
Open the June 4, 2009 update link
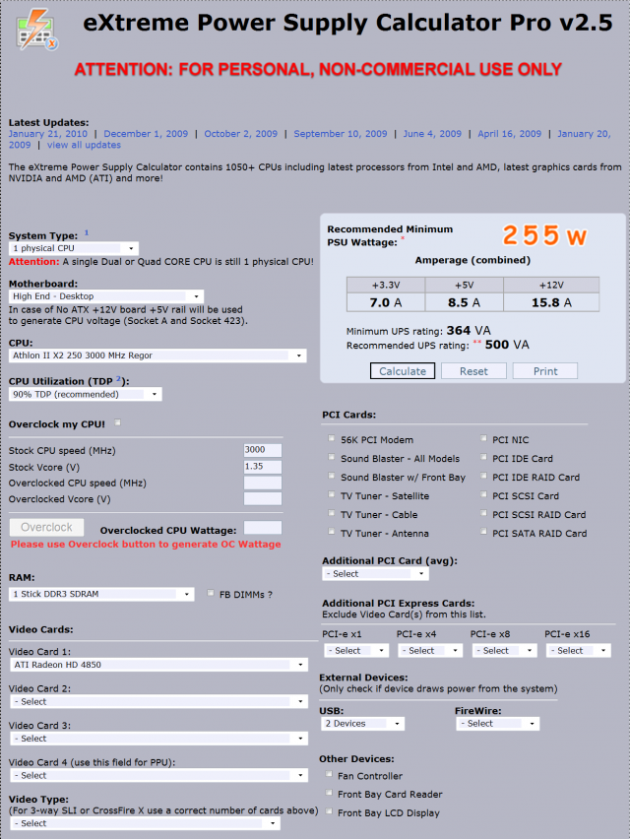432,134
